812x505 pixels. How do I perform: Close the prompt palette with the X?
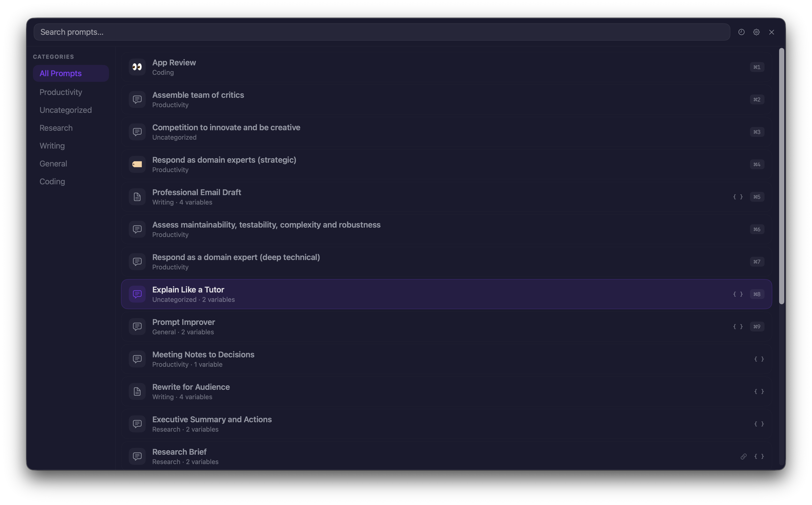(771, 32)
